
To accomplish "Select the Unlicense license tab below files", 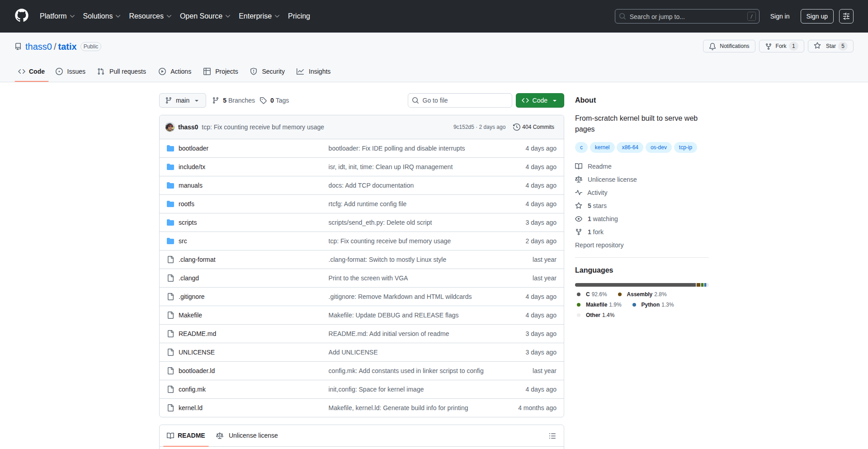I will (x=247, y=435).
